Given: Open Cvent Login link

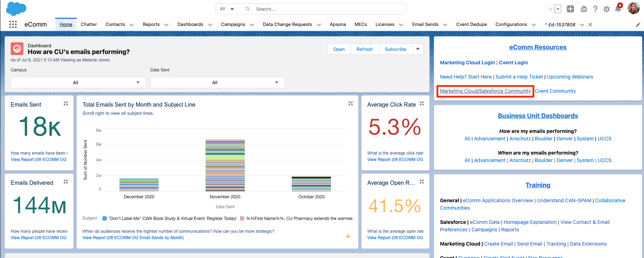Looking at the screenshot, I should click(513, 63).
